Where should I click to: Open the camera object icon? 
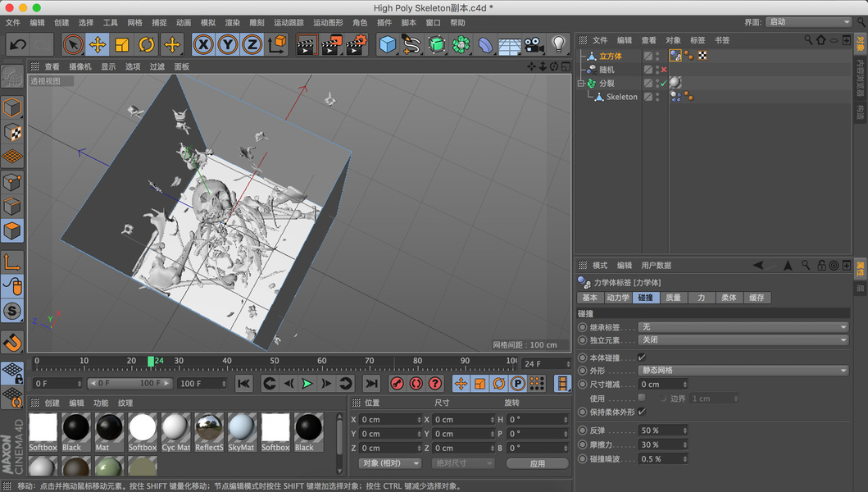[534, 44]
